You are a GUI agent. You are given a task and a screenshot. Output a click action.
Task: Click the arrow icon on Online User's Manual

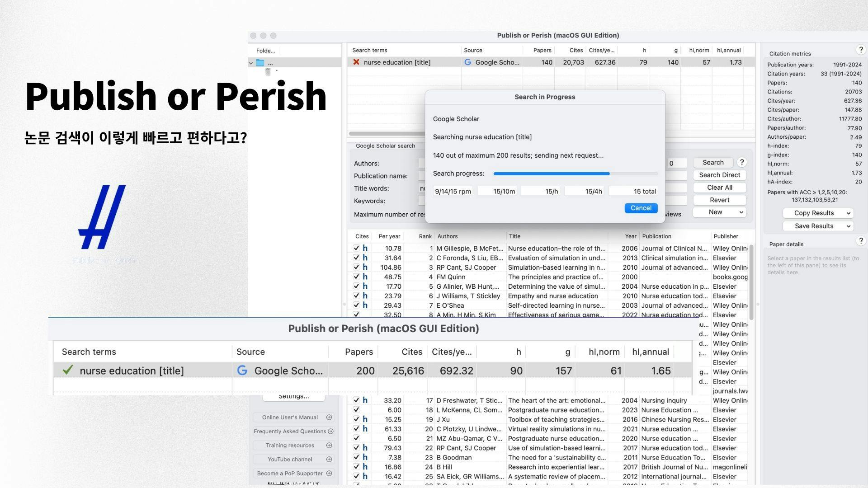[329, 418]
